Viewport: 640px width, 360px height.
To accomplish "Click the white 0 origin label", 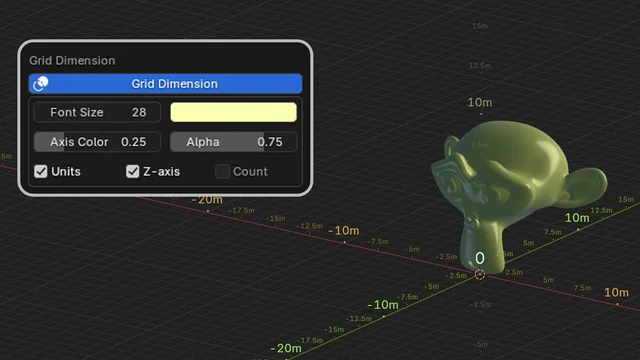I will (x=480, y=258).
